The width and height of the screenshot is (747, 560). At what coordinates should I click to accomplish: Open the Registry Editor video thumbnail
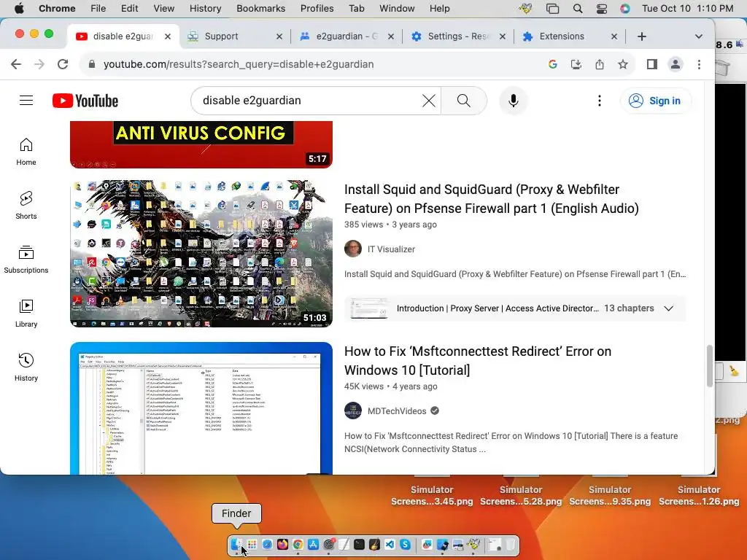tap(201, 408)
